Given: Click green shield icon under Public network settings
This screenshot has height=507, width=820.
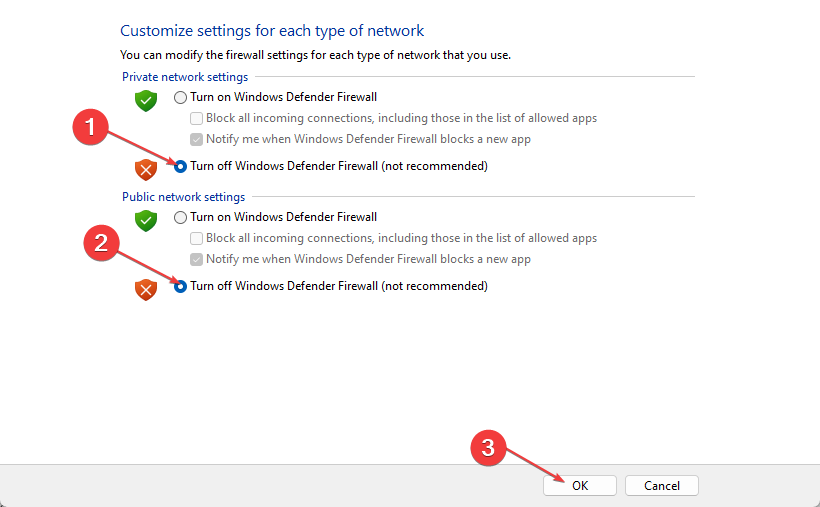Looking at the screenshot, I should tap(146, 220).
